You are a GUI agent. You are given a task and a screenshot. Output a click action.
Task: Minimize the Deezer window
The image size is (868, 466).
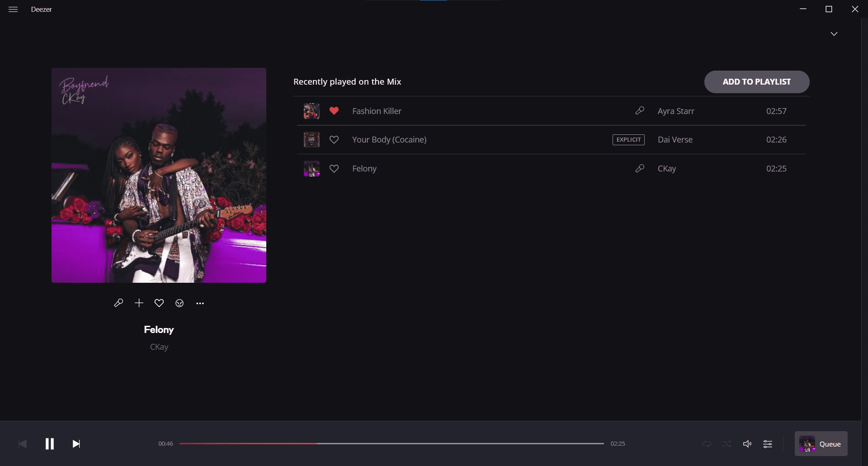click(x=803, y=9)
